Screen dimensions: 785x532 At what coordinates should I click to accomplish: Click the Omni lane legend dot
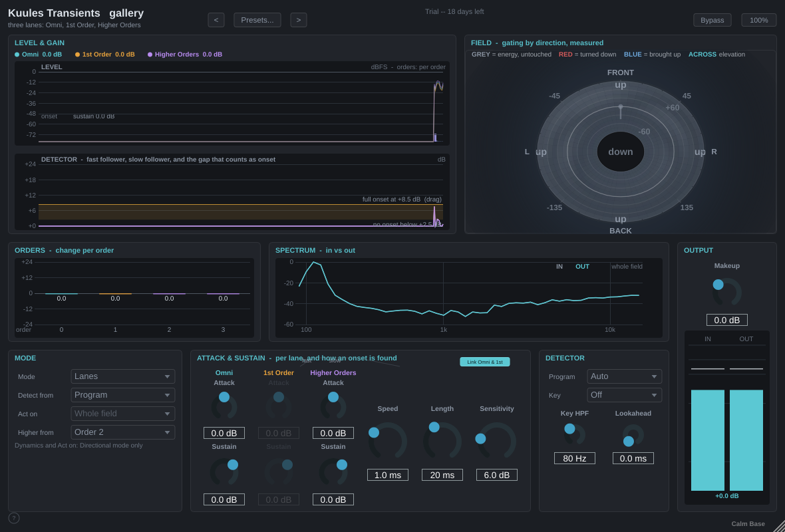point(17,55)
